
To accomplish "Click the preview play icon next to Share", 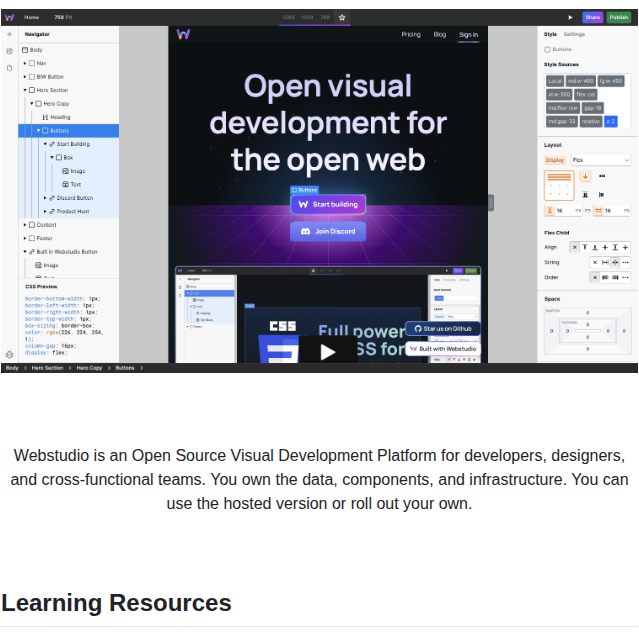I will coord(570,17).
